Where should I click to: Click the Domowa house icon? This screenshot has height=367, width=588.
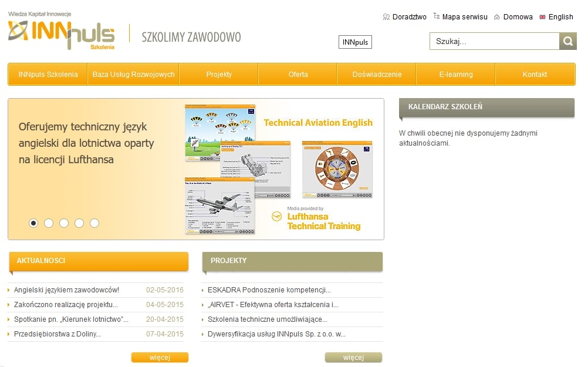pyautogui.click(x=497, y=17)
